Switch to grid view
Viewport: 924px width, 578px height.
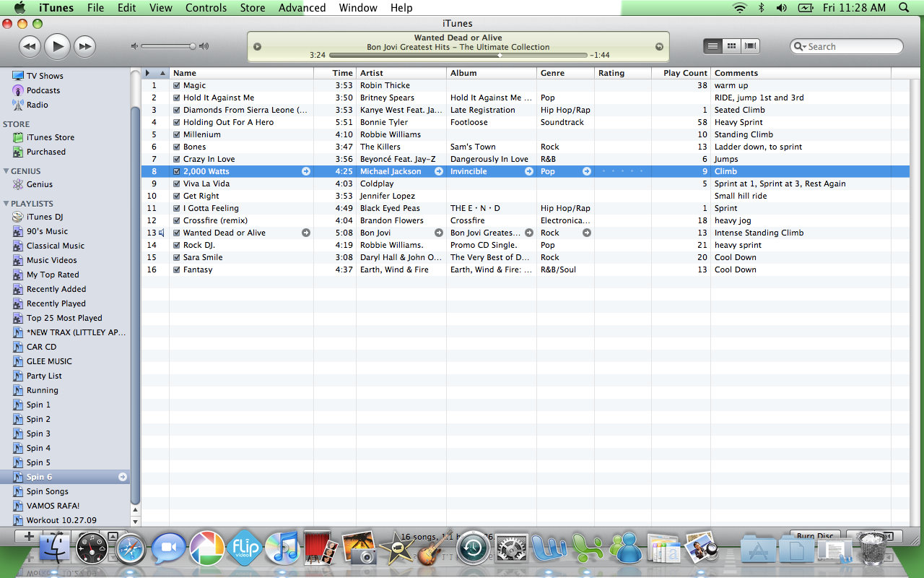731,46
